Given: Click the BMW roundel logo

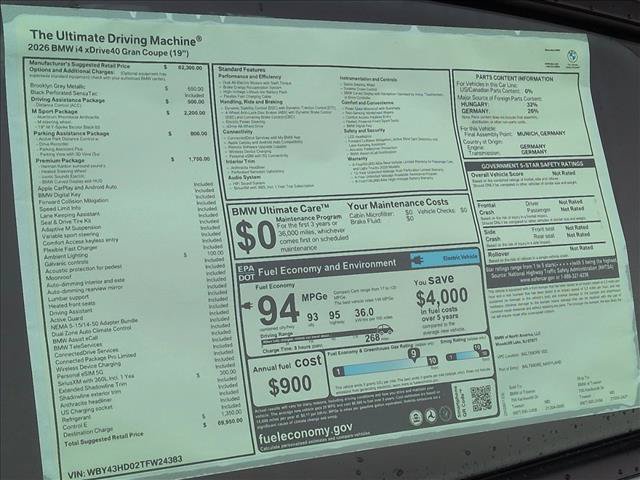Looking at the screenshot, I should click(x=572, y=56).
